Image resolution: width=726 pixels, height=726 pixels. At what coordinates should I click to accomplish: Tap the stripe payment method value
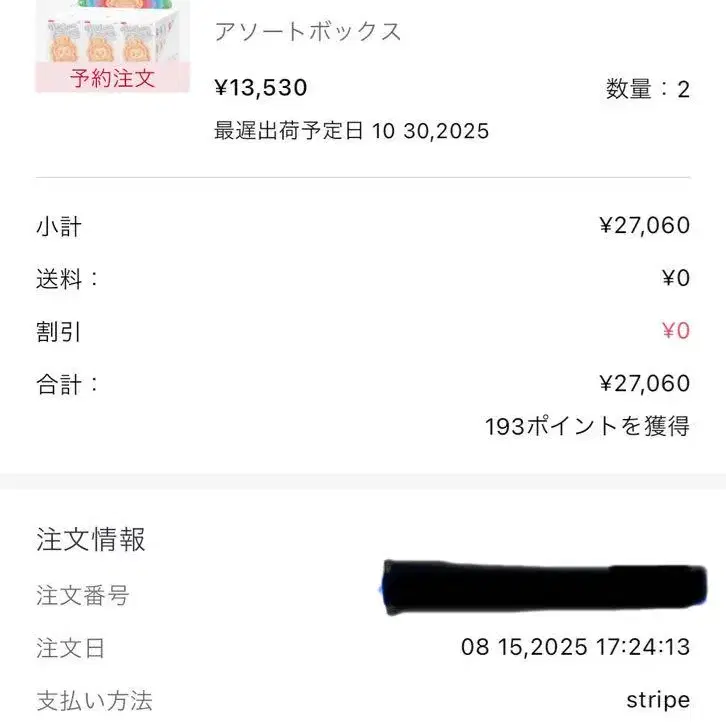coord(657,700)
